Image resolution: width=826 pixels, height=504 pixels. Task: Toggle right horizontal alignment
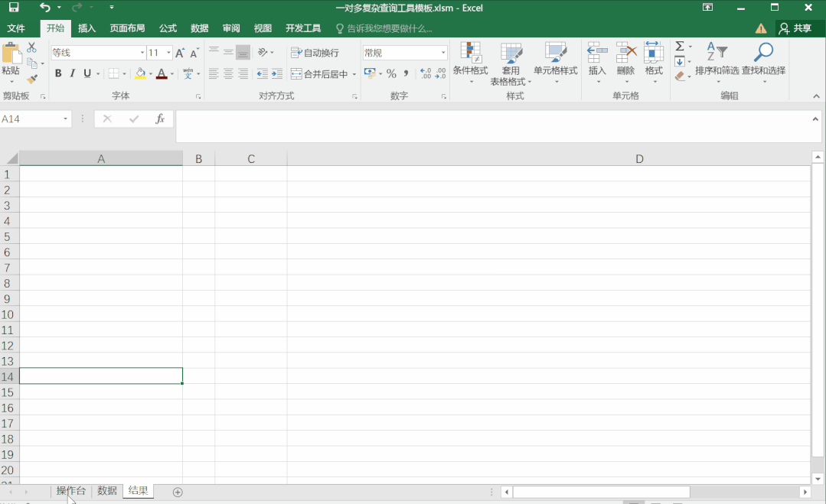point(243,73)
